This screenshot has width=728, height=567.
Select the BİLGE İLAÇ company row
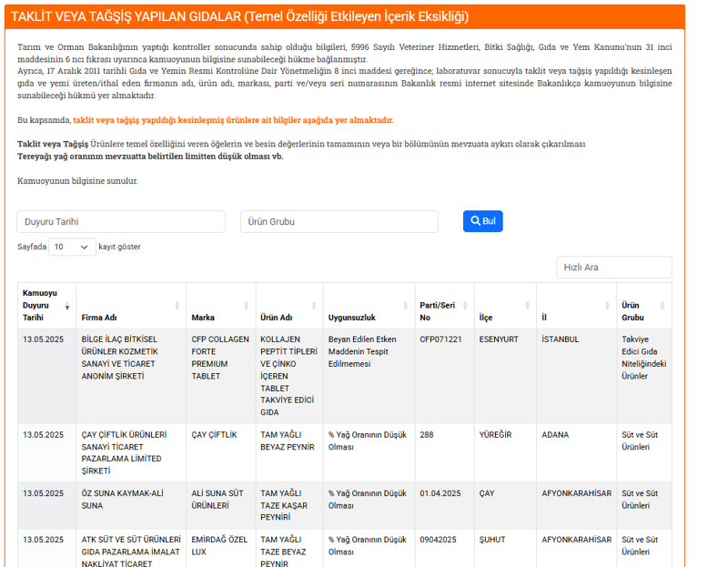click(x=345, y=376)
